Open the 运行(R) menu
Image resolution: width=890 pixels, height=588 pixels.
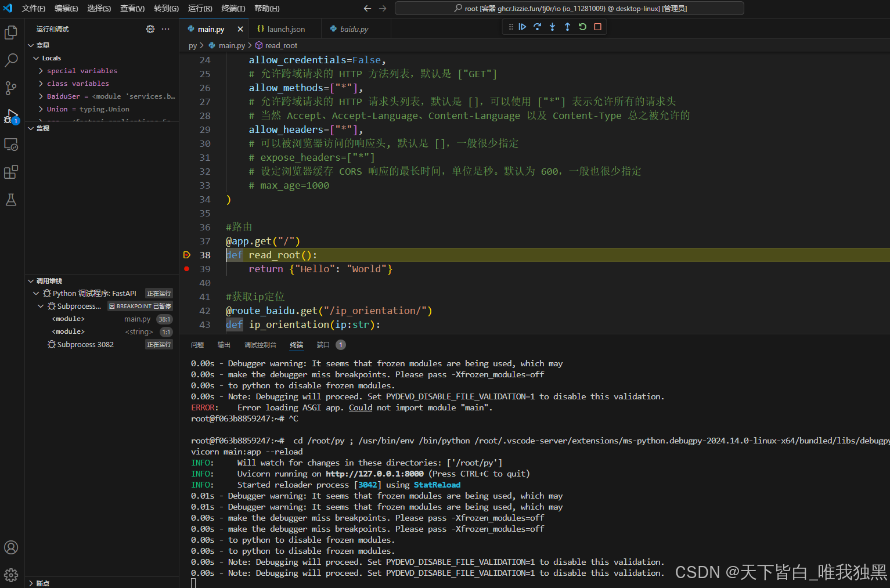pos(200,8)
